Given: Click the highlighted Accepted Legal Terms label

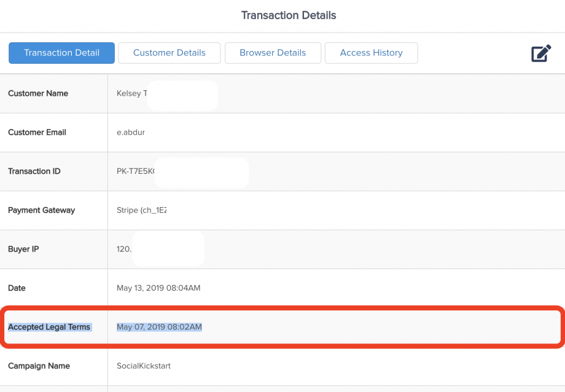Looking at the screenshot, I should 49,327.
